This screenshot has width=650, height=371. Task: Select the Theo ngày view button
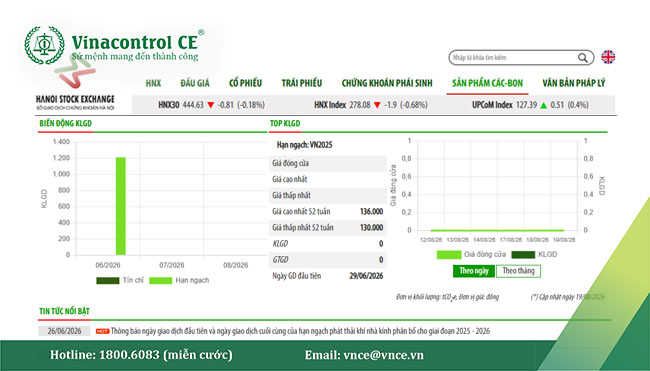(x=474, y=271)
